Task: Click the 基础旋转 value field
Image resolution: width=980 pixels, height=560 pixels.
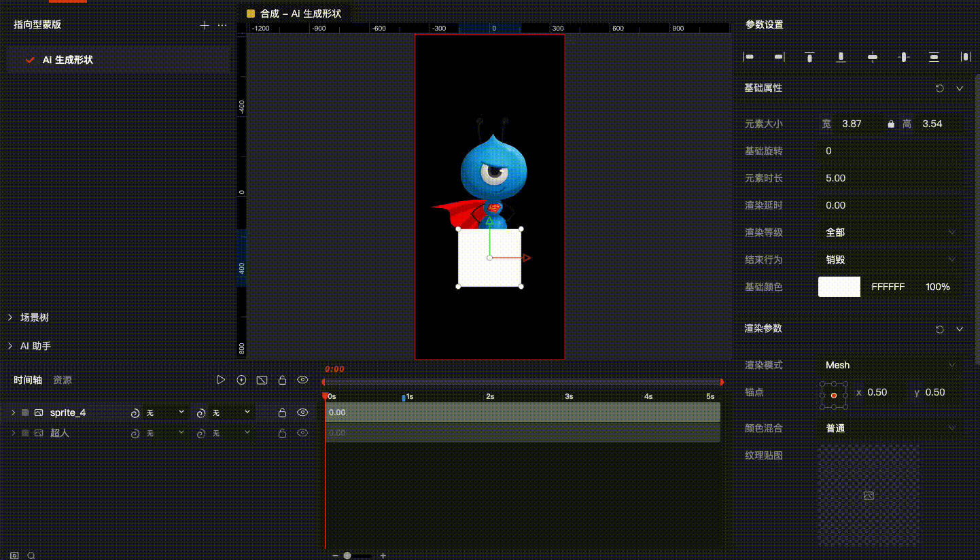Action: [890, 151]
